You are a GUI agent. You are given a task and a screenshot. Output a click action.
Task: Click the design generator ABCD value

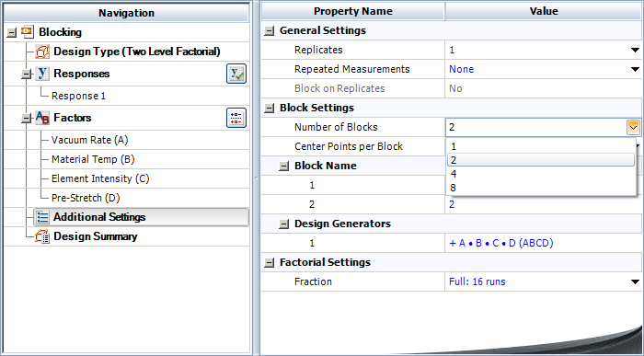click(501, 243)
